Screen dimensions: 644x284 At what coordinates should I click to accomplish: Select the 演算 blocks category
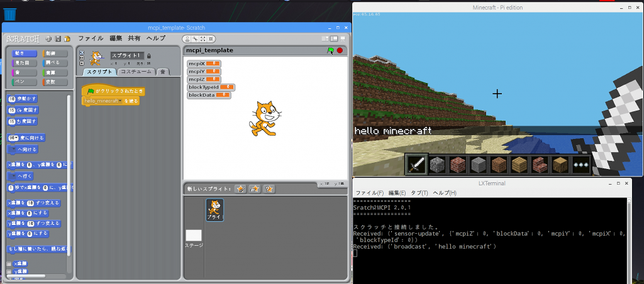55,72
